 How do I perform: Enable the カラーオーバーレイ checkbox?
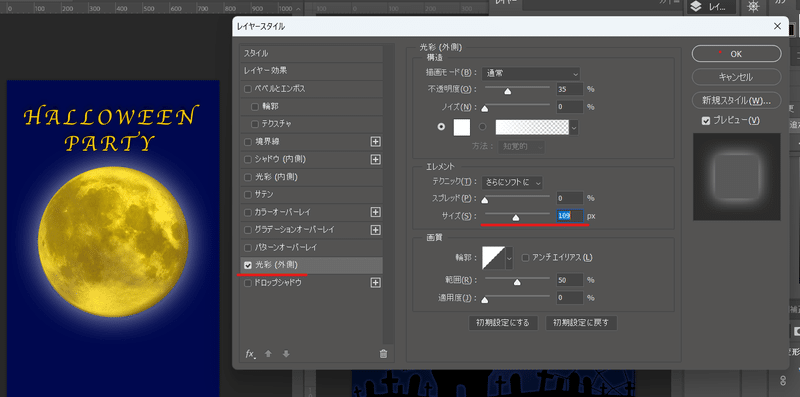pos(248,212)
